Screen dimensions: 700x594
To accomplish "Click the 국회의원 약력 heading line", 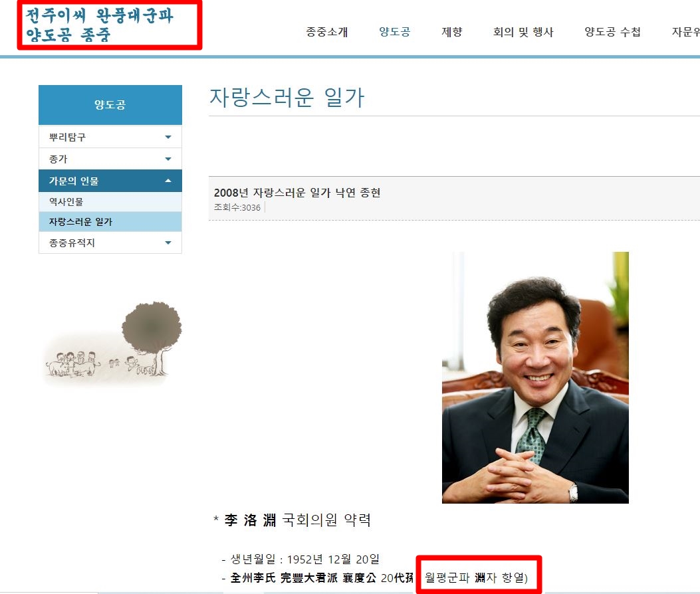I will point(292,520).
